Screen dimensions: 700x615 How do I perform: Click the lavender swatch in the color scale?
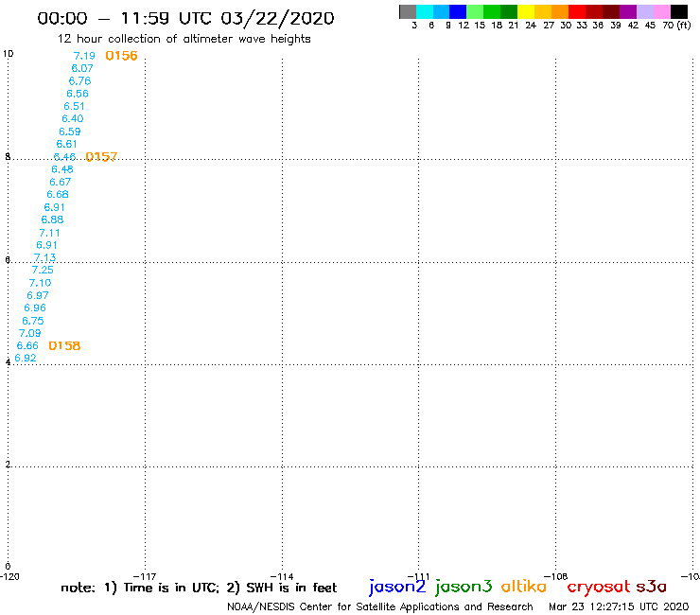pyautogui.click(x=644, y=11)
